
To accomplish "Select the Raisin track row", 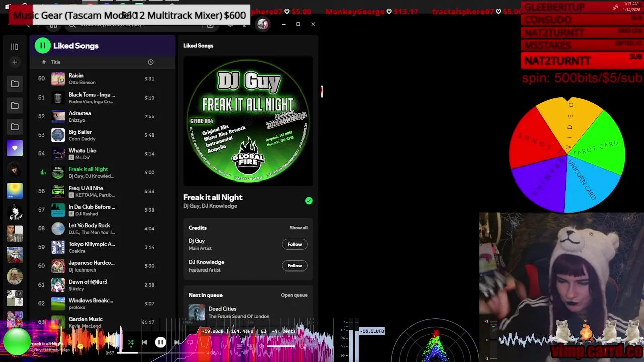I will (x=102, y=79).
